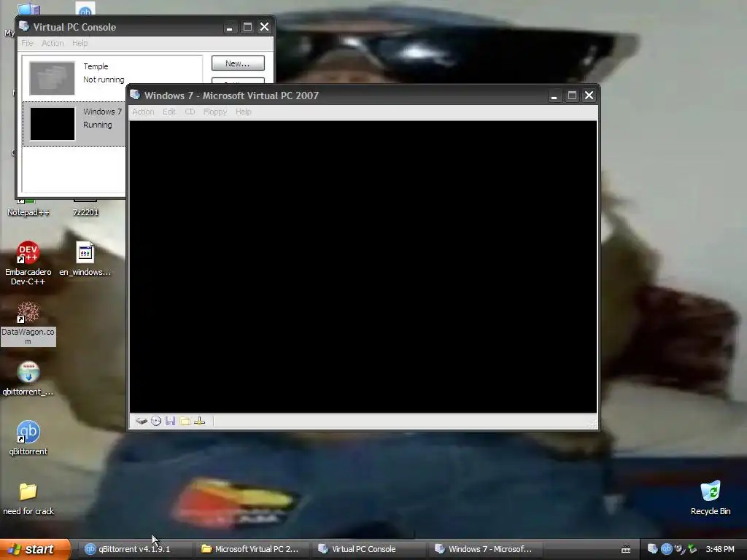
Task: Click the qBittorrent system tray icon
Action: point(666,549)
